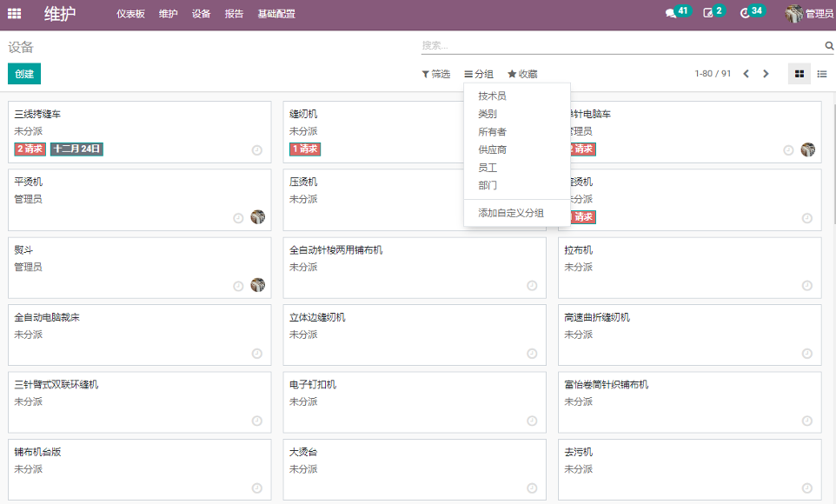
Task: Select 技术员 in group-by menu
Action: (492, 96)
